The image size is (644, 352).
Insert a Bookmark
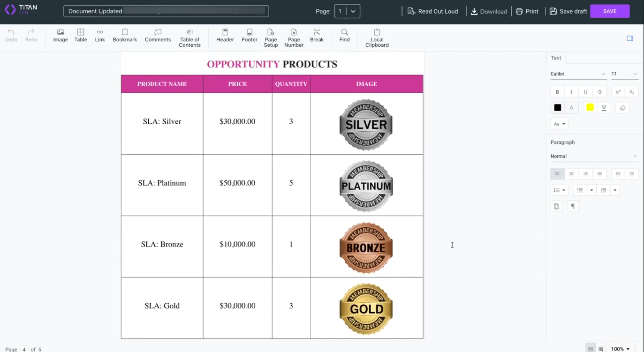[124, 36]
